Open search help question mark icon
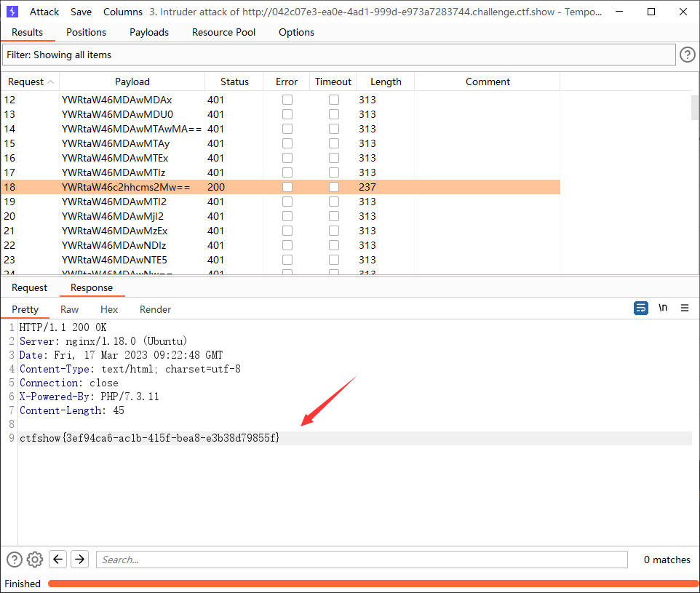700x593 pixels. (15, 560)
